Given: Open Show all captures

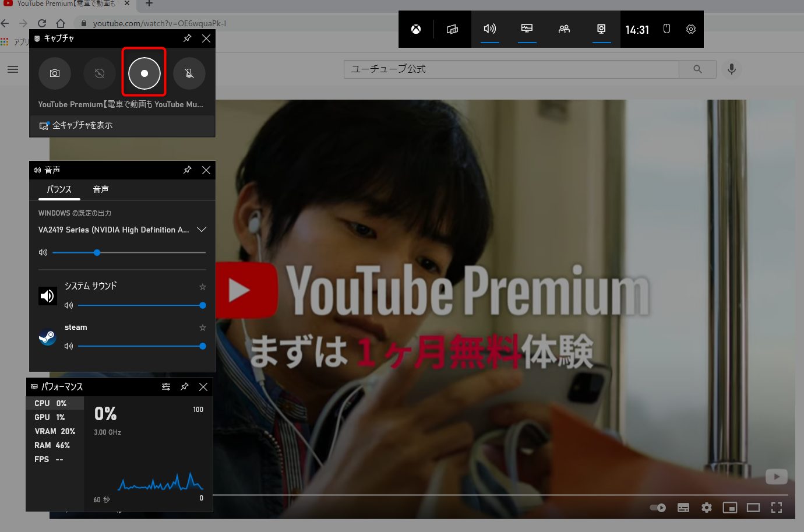Looking at the screenshot, I should pyautogui.click(x=122, y=125).
